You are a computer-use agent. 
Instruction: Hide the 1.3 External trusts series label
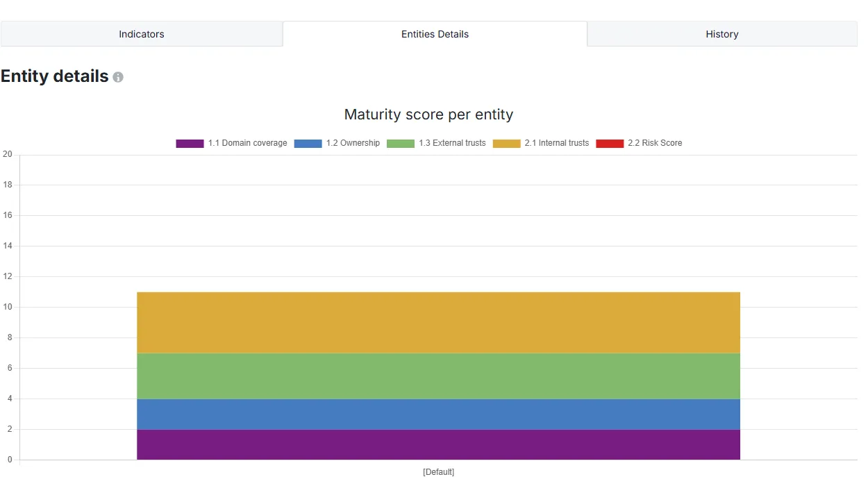click(452, 143)
